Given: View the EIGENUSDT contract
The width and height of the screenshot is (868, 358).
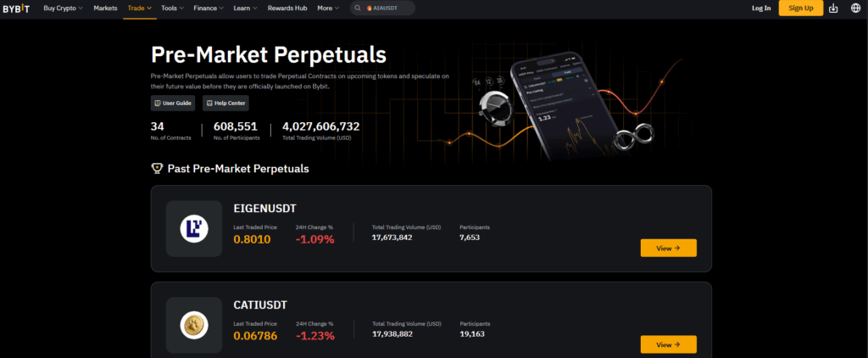Looking at the screenshot, I should click(x=668, y=248).
